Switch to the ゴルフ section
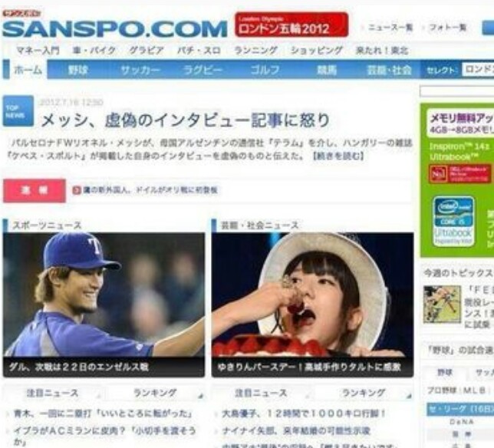The height and width of the screenshot is (448, 494). point(265,70)
